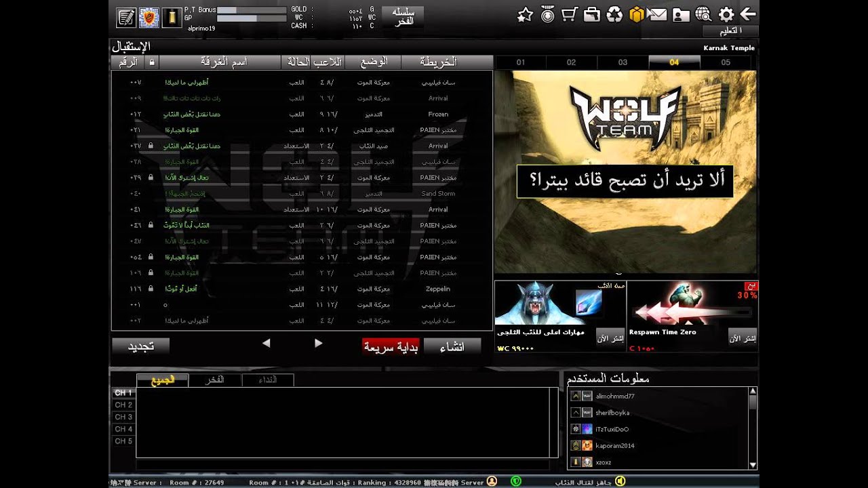Select user kaporam2014 in the user list
Screen dimensions: 868x488
click(x=658, y=446)
